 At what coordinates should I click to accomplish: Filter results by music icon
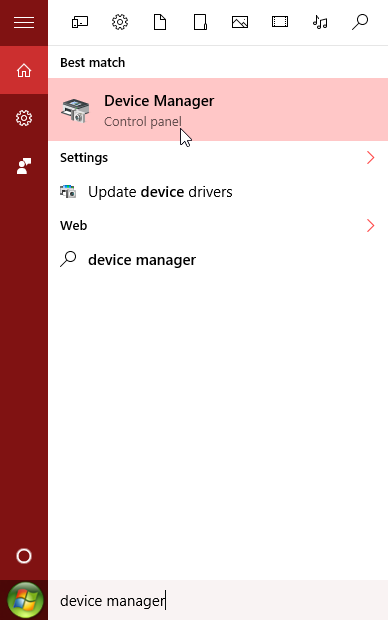coord(320,22)
